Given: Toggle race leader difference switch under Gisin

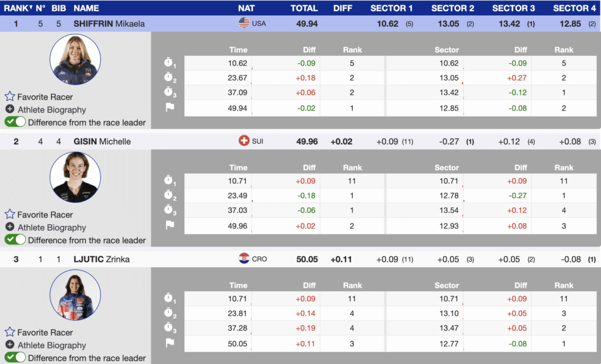Looking at the screenshot, I should 15,240.
